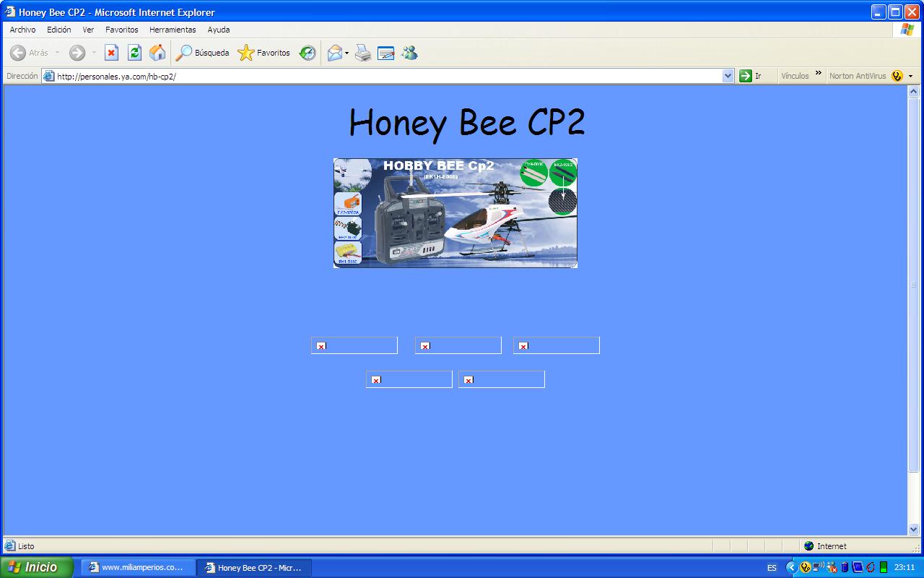Screen dimensions: 924x578
Task: Click the Messenger icon in toolbar
Action: (x=410, y=53)
